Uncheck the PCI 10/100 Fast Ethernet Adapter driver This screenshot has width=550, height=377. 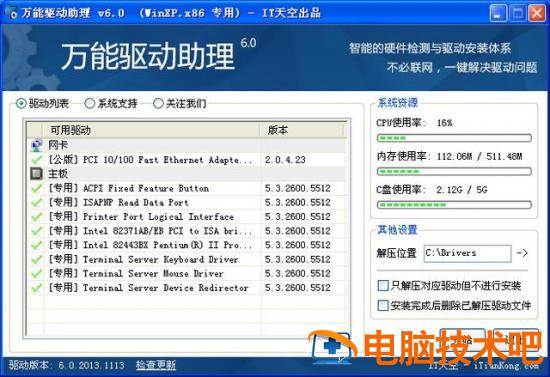(x=36, y=160)
